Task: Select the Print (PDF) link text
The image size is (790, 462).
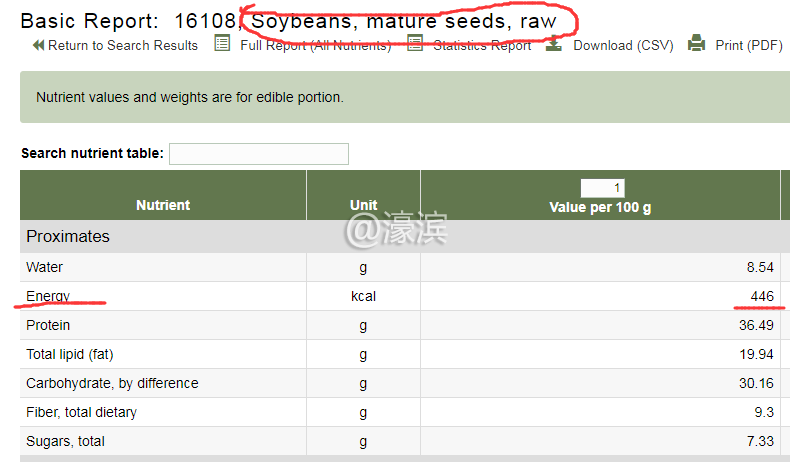Action: 749,45
